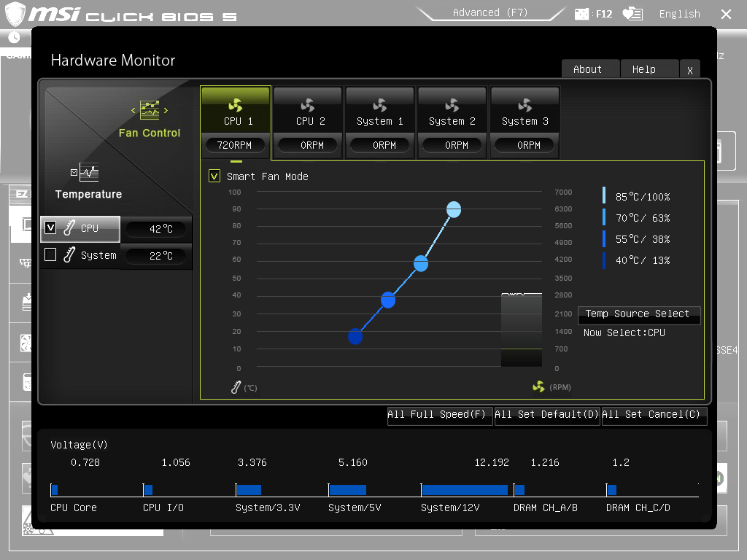Click the System/5V voltage bar

[348, 489]
